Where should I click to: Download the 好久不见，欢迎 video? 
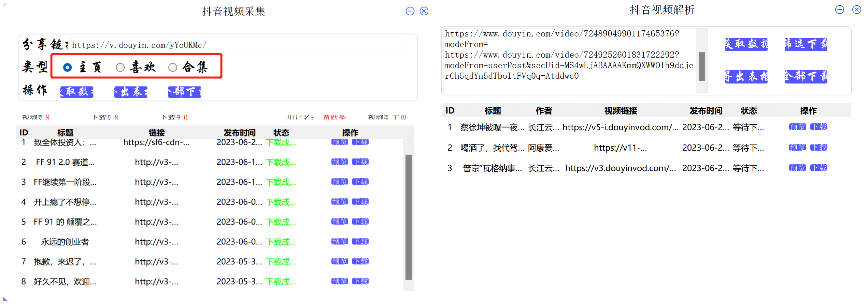(360, 281)
